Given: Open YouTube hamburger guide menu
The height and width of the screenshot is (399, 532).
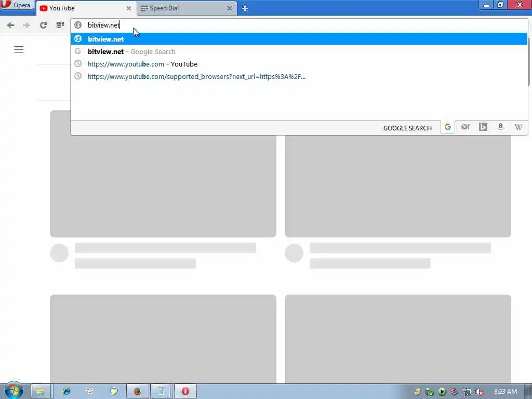Looking at the screenshot, I should click(19, 49).
